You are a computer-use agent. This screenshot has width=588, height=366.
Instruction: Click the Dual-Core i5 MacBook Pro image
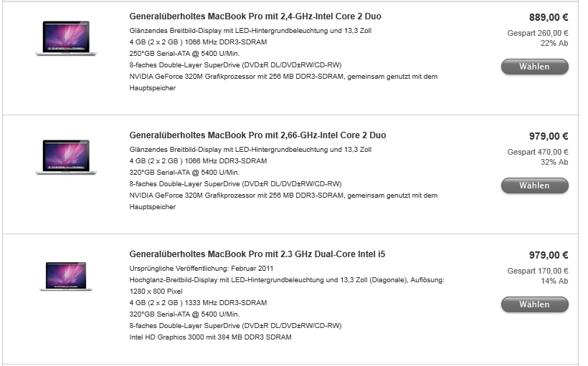pyautogui.click(x=66, y=276)
